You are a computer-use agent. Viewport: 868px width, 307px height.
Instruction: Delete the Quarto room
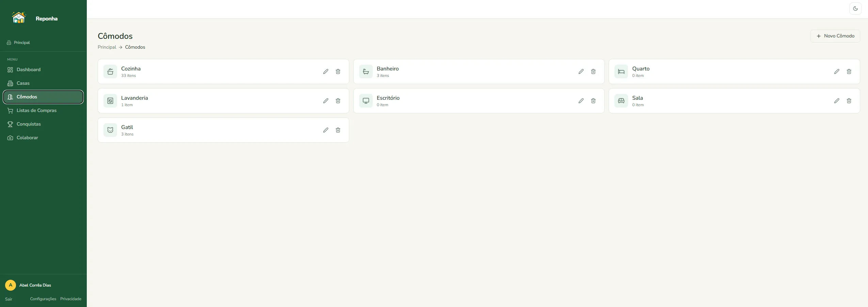coord(849,71)
